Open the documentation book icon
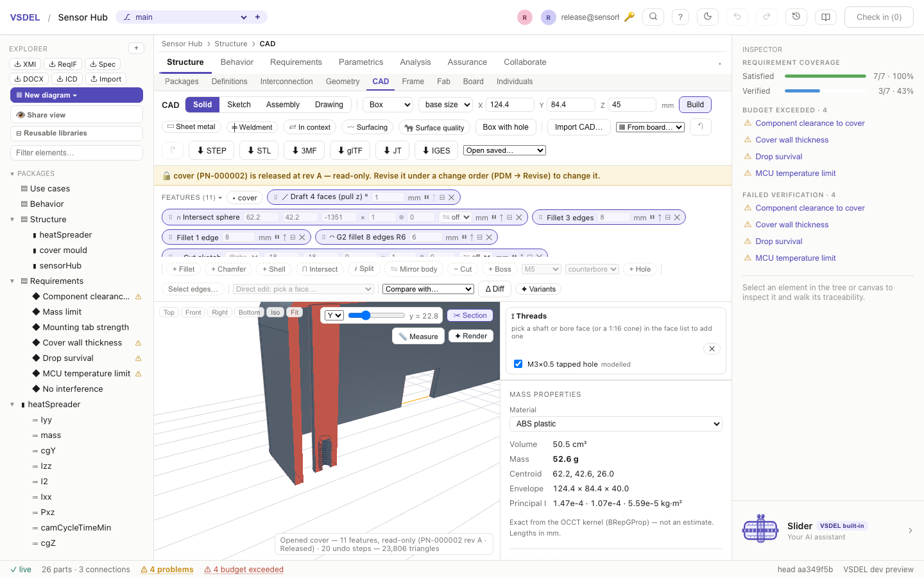Viewport: 924px width, 578px height. 826,17
